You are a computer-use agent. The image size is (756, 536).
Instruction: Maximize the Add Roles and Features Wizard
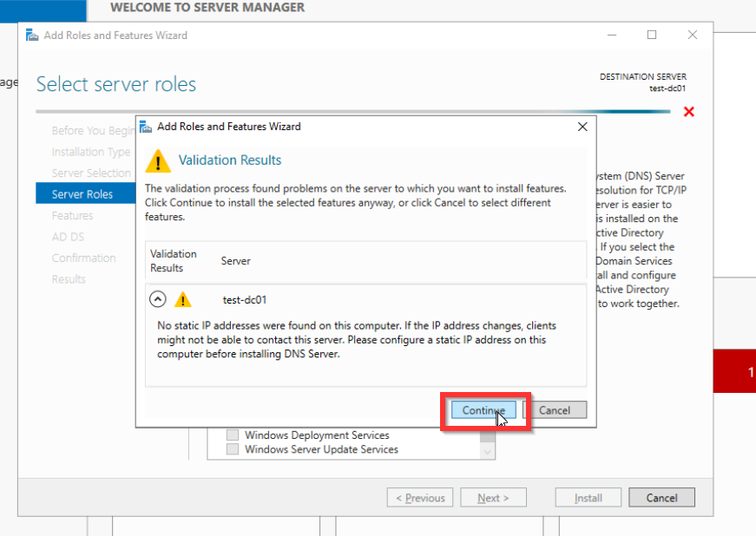point(652,36)
